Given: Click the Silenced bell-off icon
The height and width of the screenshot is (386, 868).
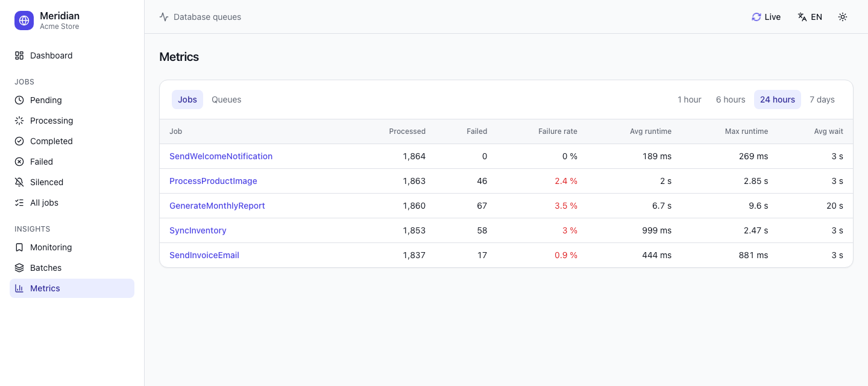Looking at the screenshot, I should pos(19,182).
